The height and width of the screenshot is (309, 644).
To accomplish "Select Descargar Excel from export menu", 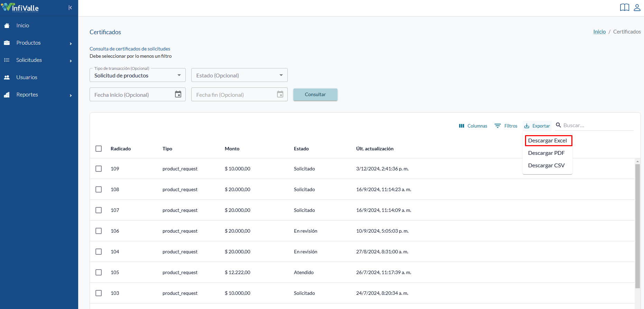I will pyautogui.click(x=548, y=141).
